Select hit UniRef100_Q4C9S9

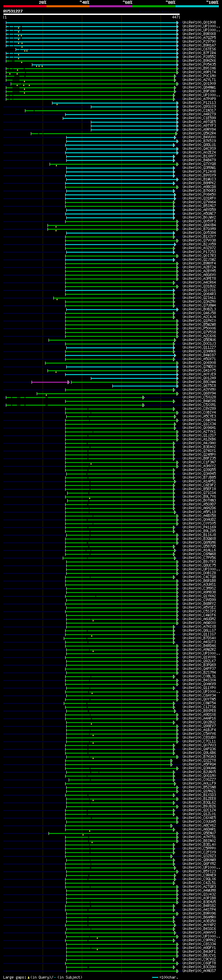[199, 149]
